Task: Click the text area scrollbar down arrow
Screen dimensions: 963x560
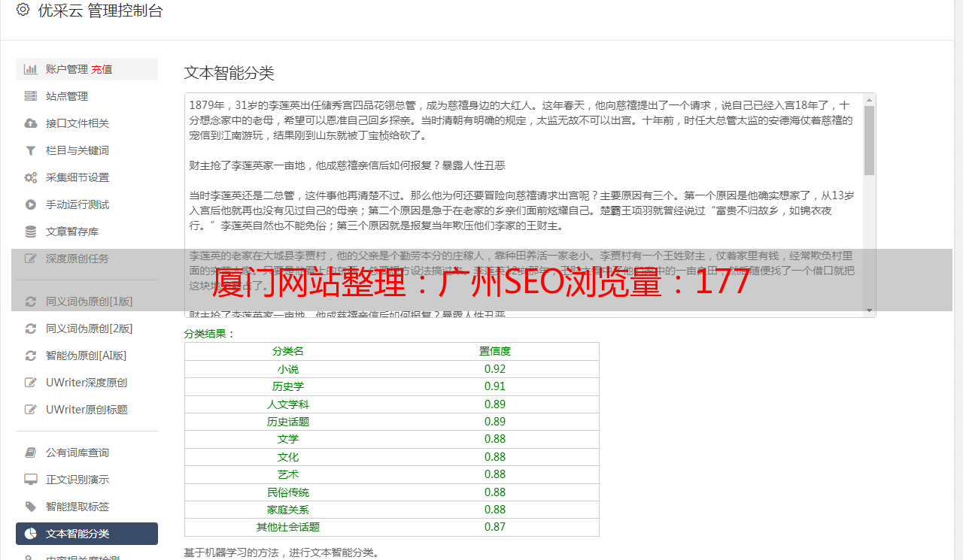Action: coord(870,310)
